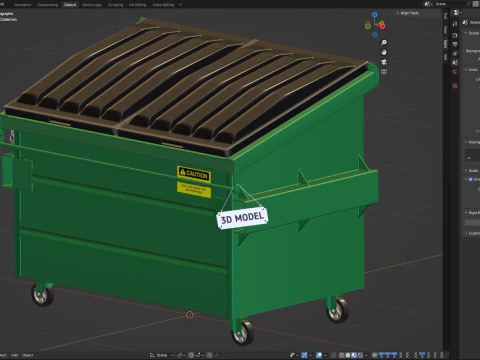Viewport: 480px width, 360px height.
Task: Expand the Audio panel
Action: pos(471,170)
